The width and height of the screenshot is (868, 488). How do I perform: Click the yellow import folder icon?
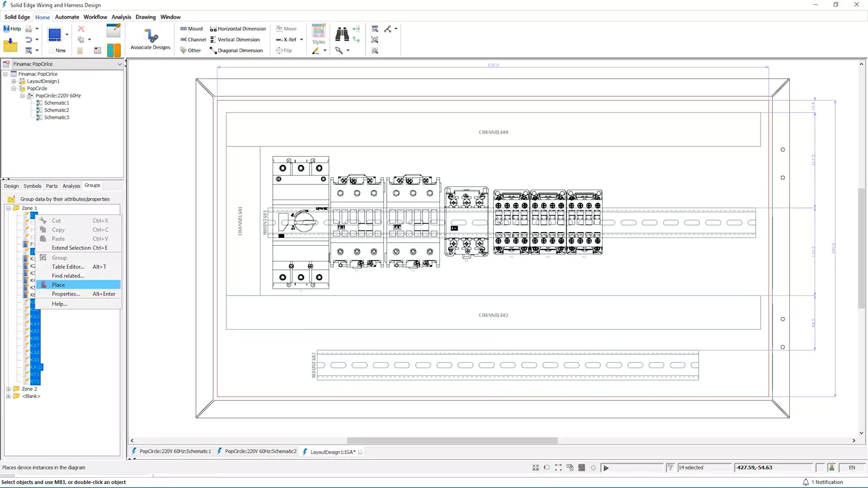10,45
